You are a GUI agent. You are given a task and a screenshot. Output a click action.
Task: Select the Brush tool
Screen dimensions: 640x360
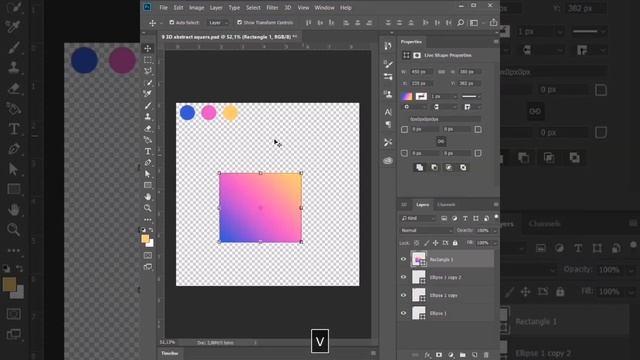148,105
